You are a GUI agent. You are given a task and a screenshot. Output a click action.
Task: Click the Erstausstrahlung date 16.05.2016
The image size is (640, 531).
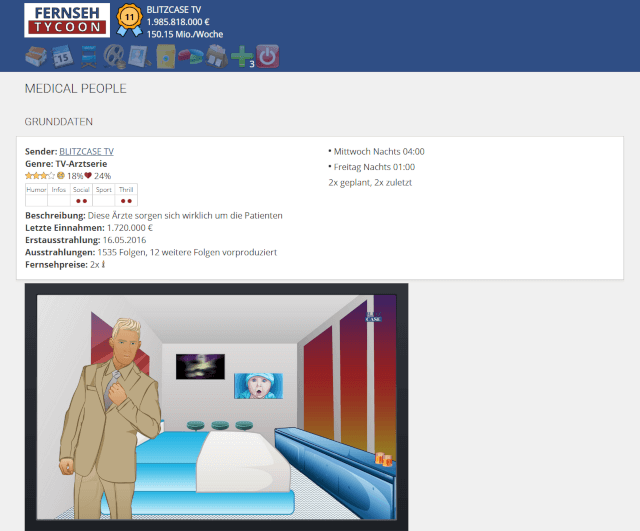(124, 240)
